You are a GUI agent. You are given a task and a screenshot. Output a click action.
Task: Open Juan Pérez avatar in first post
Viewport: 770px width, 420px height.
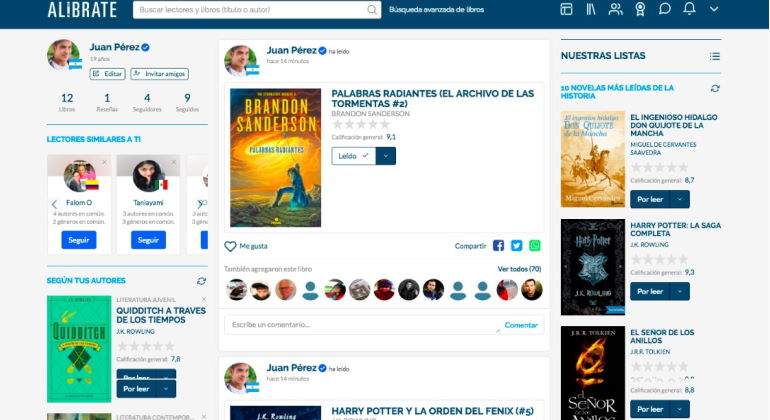[x=241, y=60]
